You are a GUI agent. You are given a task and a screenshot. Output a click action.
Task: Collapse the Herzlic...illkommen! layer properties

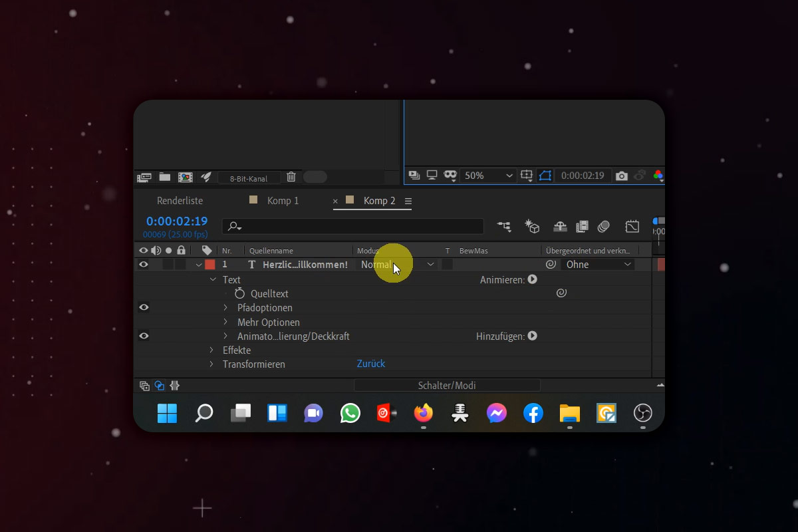point(199,265)
